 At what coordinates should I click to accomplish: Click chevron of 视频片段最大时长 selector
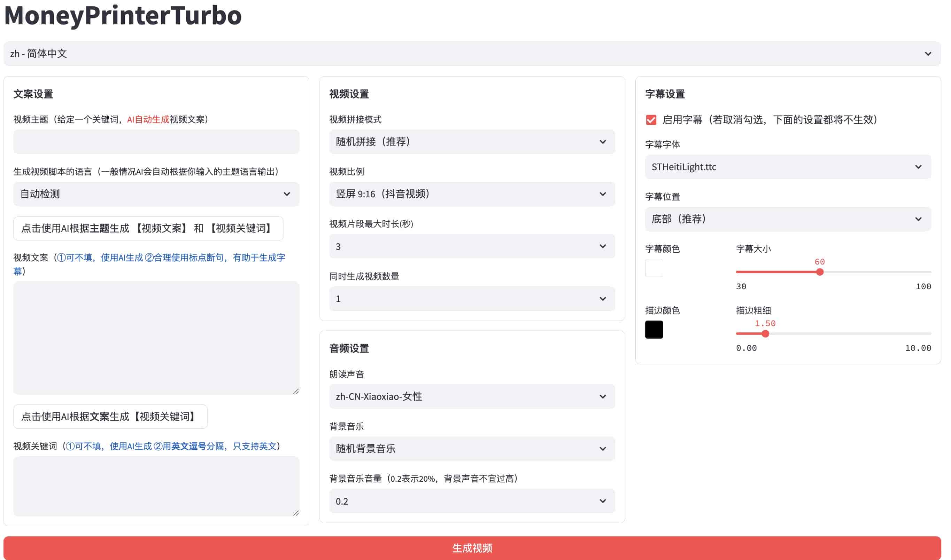click(x=602, y=246)
